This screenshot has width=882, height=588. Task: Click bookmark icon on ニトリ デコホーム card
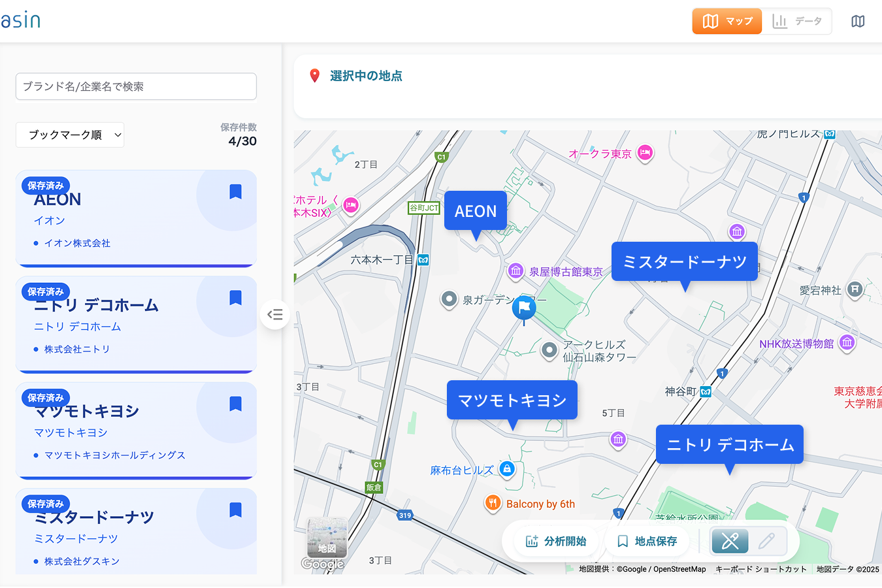point(236,298)
